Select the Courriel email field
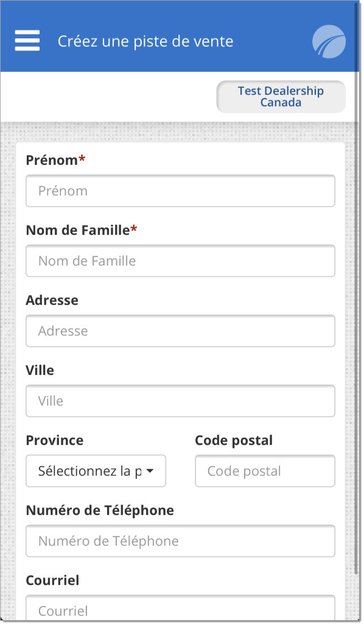Viewport: 364px width, 625px height. pyautogui.click(x=180, y=609)
